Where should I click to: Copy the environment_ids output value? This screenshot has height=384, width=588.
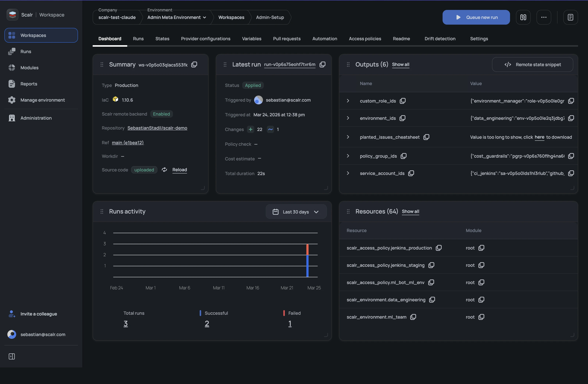(x=571, y=118)
